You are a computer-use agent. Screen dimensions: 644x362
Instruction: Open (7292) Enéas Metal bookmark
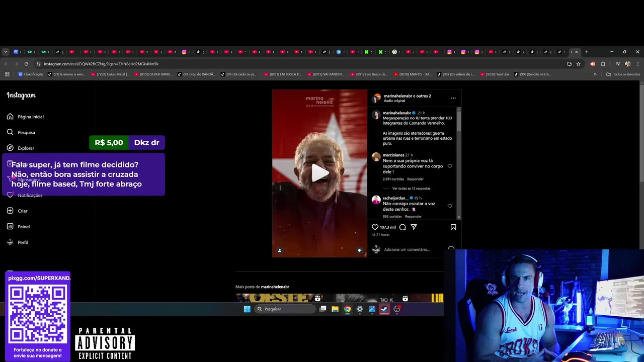pyautogui.click(x=110, y=74)
